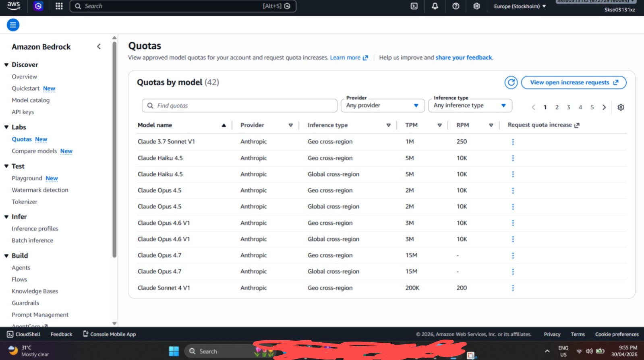Click the AWS console search box
Image resolution: width=644 pixels, height=360 pixels.
(183, 6)
